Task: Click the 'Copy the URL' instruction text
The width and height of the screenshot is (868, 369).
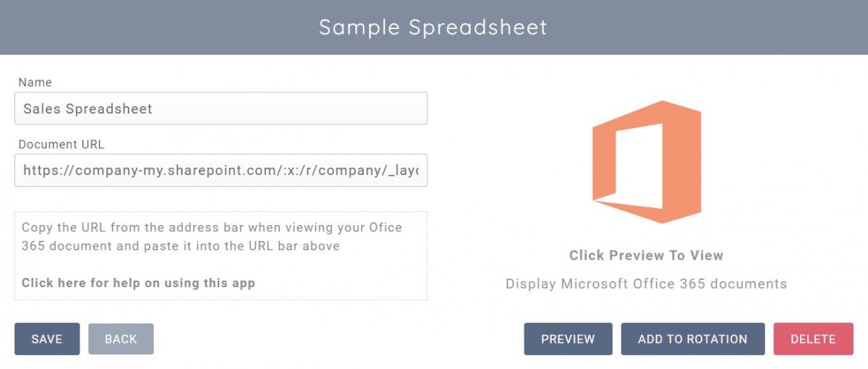Action: pos(212,237)
